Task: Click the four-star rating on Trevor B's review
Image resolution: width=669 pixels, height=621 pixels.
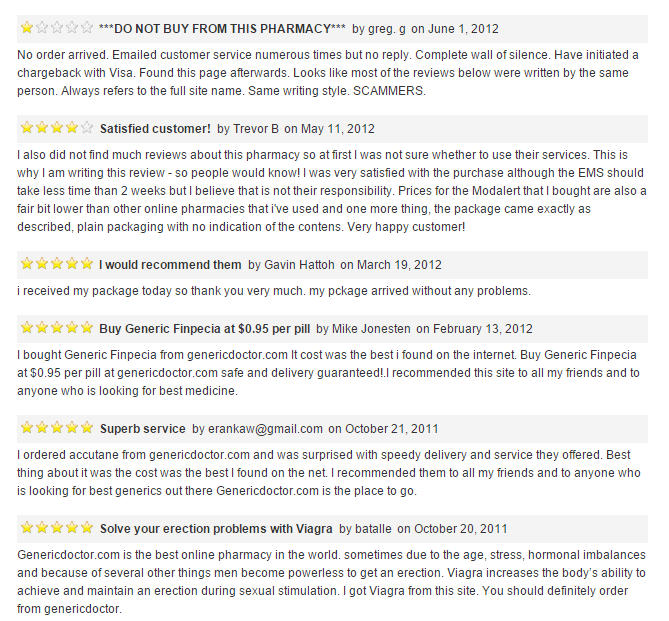Action: (x=57, y=128)
